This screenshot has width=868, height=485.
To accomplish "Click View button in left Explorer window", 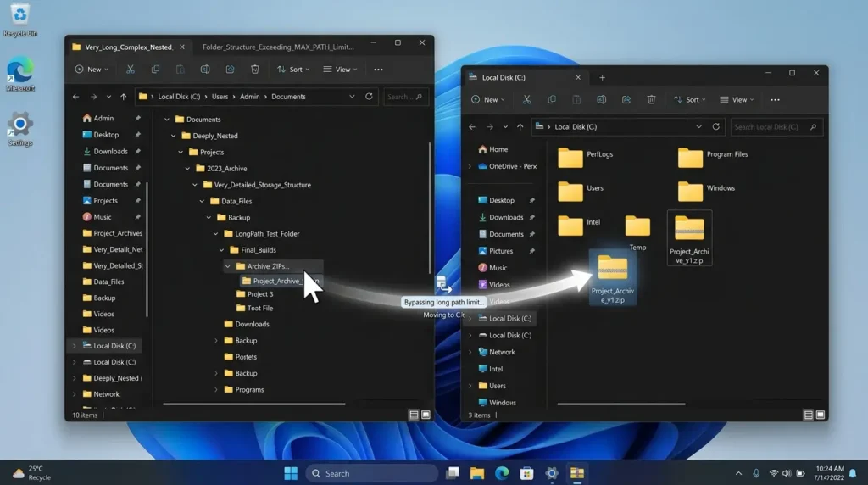I will (x=341, y=70).
